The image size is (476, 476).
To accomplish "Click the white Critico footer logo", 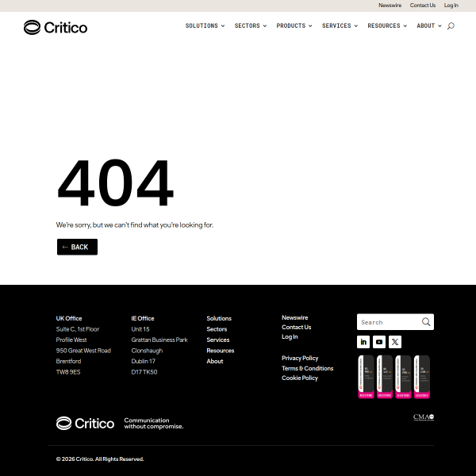I will (85, 423).
